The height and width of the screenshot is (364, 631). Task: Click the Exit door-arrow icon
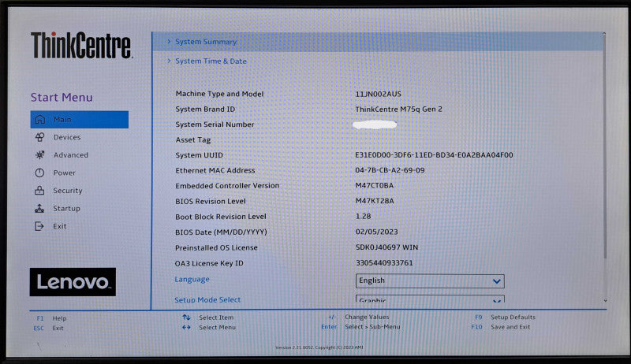(39, 226)
